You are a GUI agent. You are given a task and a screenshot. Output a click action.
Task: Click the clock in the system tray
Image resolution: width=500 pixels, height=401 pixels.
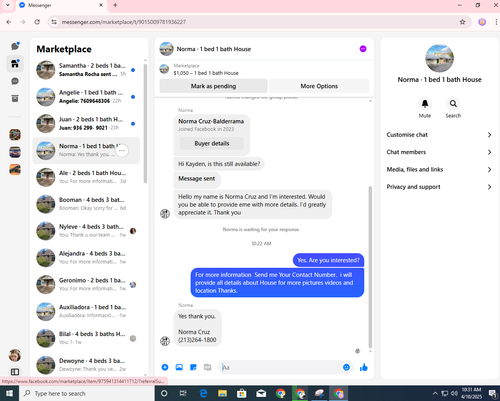point(471,393)
